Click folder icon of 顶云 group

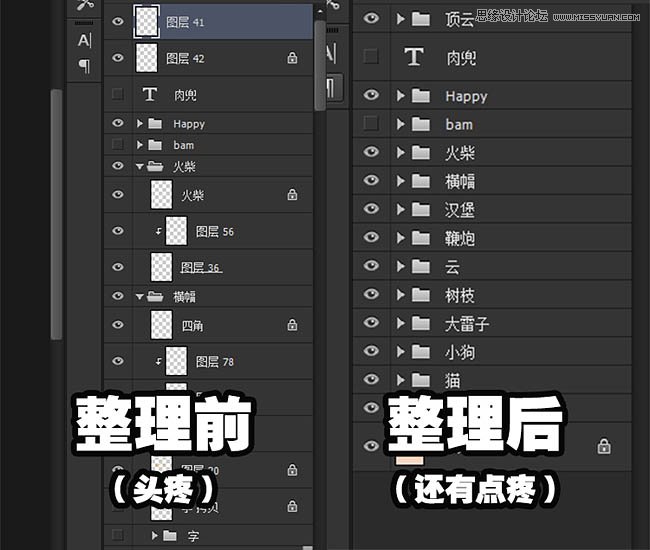[420, 18]
